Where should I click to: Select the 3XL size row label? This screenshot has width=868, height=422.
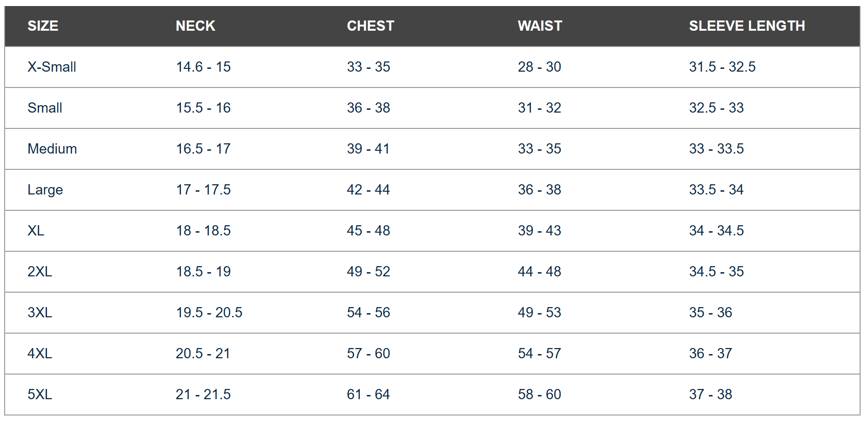[40, 313]
